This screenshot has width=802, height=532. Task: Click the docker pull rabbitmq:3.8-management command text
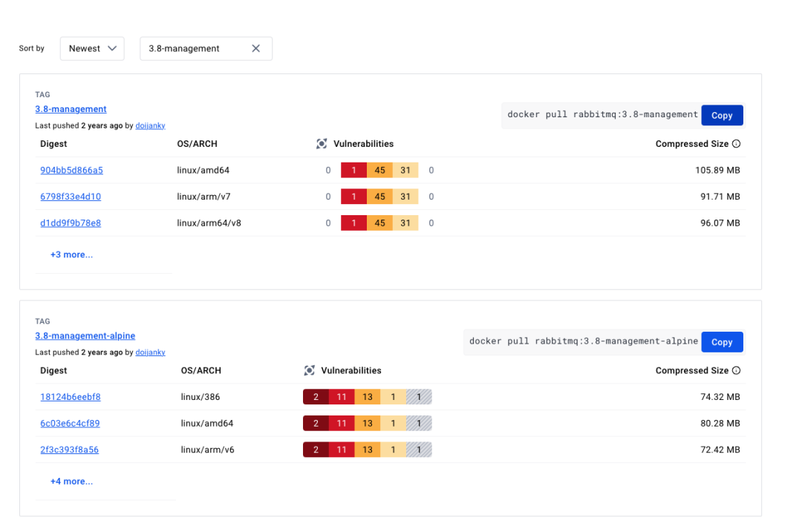click(602, 114)
